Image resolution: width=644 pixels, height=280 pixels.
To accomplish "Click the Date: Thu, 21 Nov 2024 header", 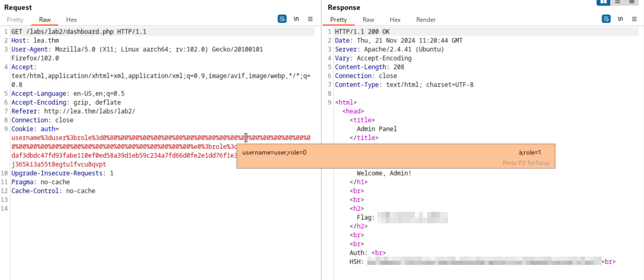I will (x=399, y=41).
